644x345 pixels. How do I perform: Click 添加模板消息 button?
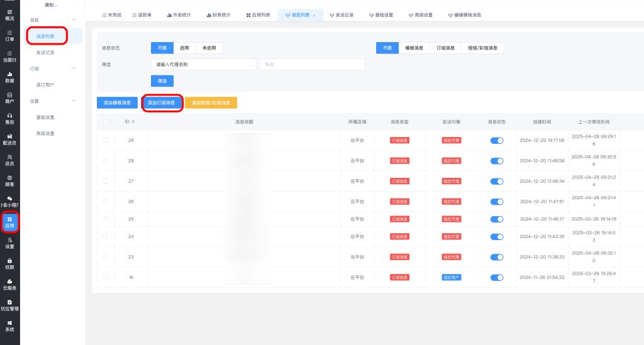tap(117, 102)
